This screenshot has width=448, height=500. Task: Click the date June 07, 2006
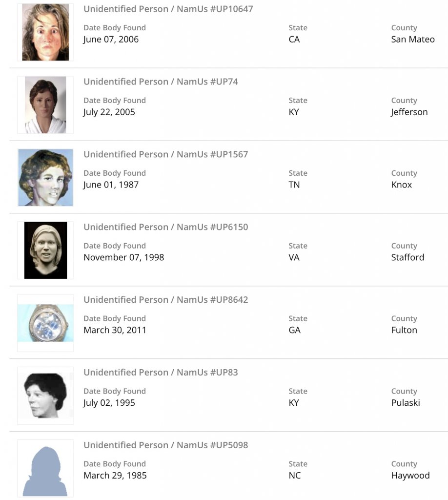point(111,40)
